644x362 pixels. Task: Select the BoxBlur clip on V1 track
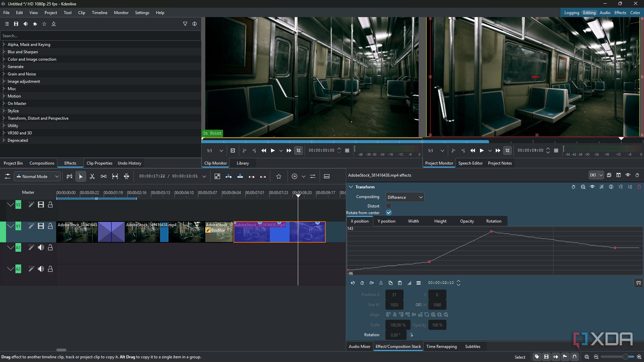(x=219, y=232)
